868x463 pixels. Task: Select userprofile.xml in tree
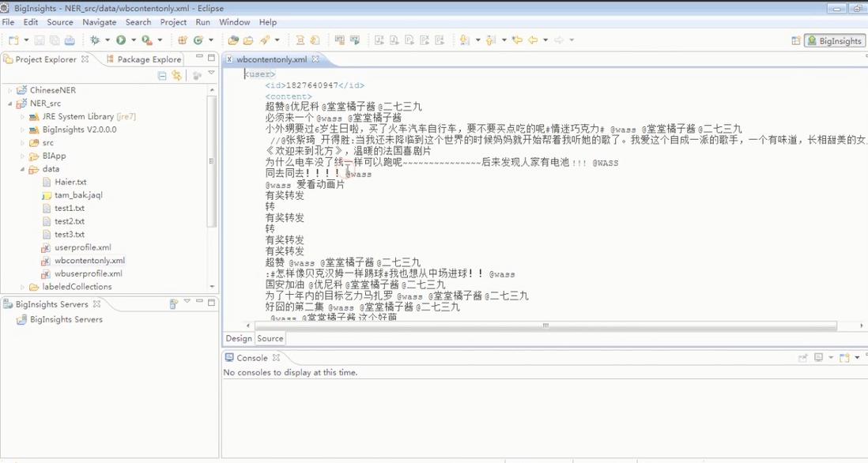pyautogui.click(x=82, y=247)
